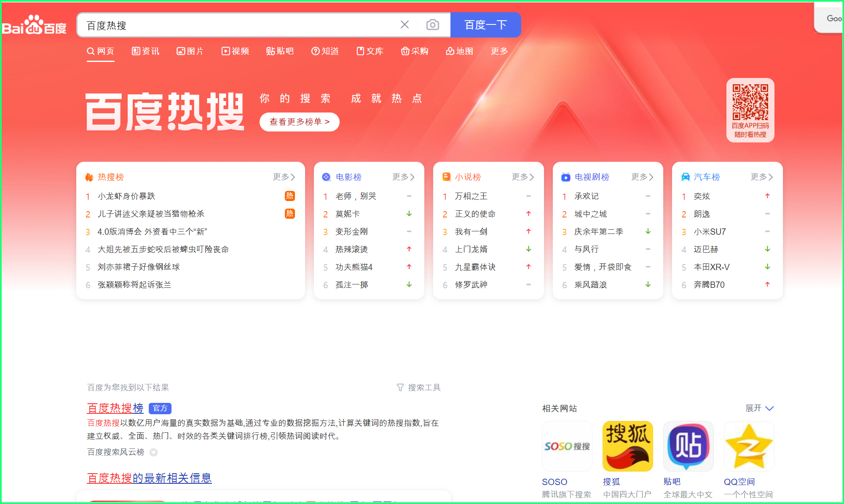Open the 搜狐 fox icon
Viewport: 844px width, 504px height.
click(x=627, y=446)
